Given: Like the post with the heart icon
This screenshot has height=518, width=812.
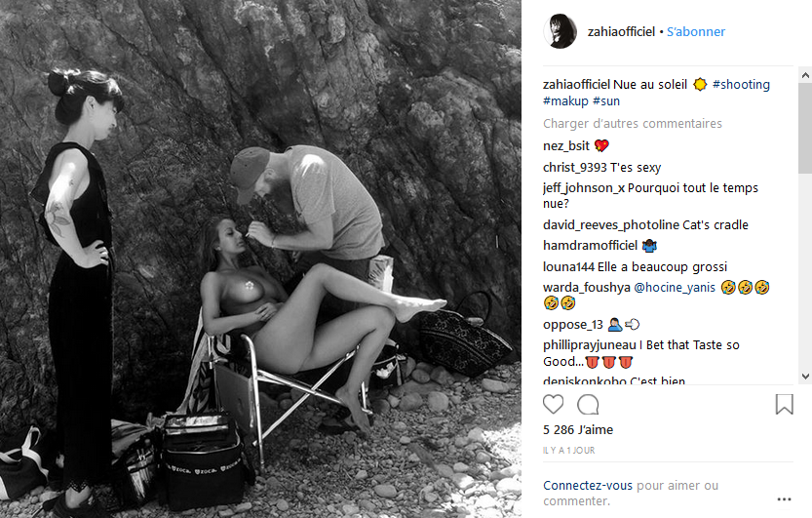Looking at the screenshot, I should pos(553,404).
